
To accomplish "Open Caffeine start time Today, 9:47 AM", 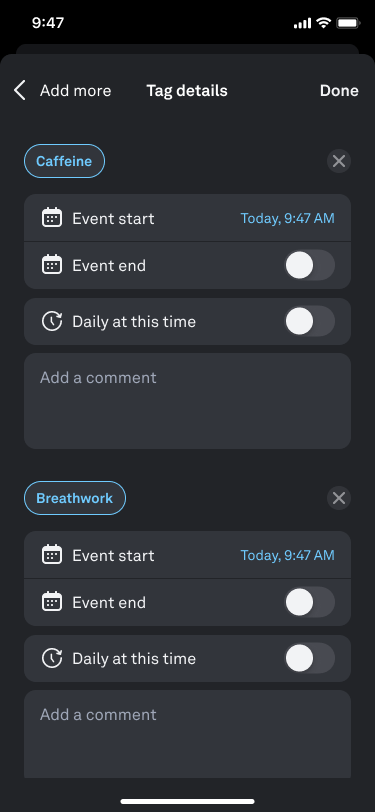I will (x=287, y=219).
